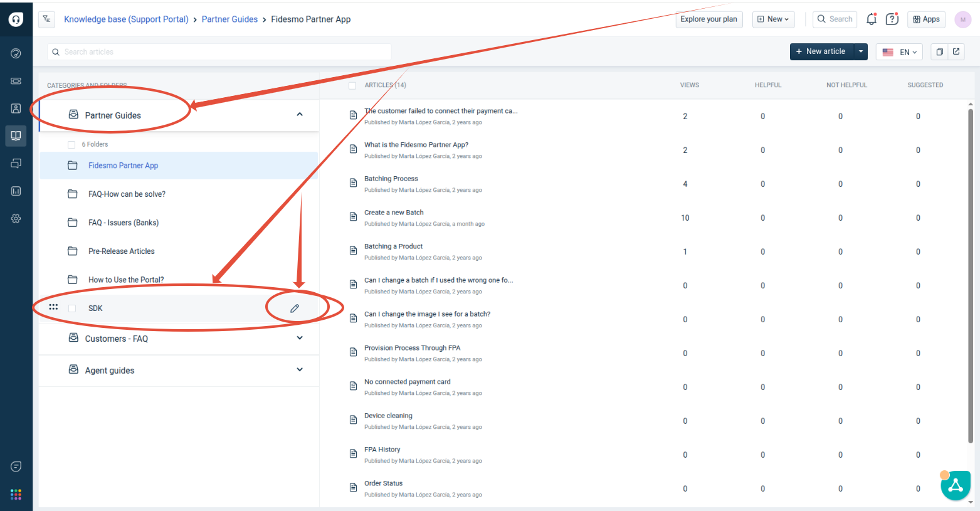980x511 pixels.
Task: Select the Fidesmo Partner App folder
Action: tap(179, 166)
